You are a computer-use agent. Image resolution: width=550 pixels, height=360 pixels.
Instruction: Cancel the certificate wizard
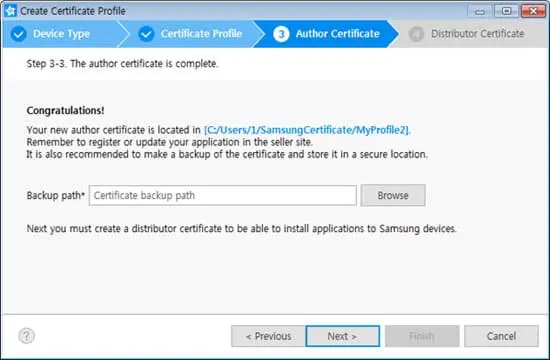tap(501, 336)
